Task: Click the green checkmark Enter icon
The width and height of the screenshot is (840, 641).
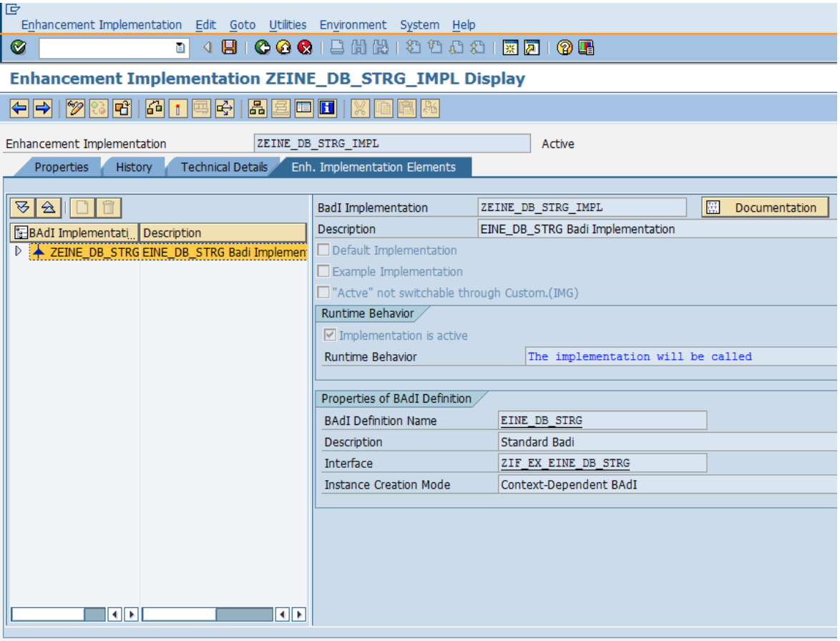Action: 18,48
